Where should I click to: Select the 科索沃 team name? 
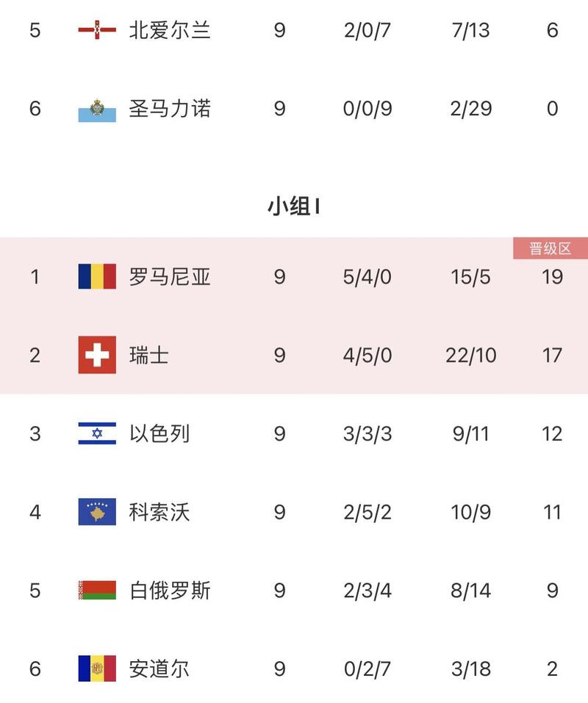159,512
